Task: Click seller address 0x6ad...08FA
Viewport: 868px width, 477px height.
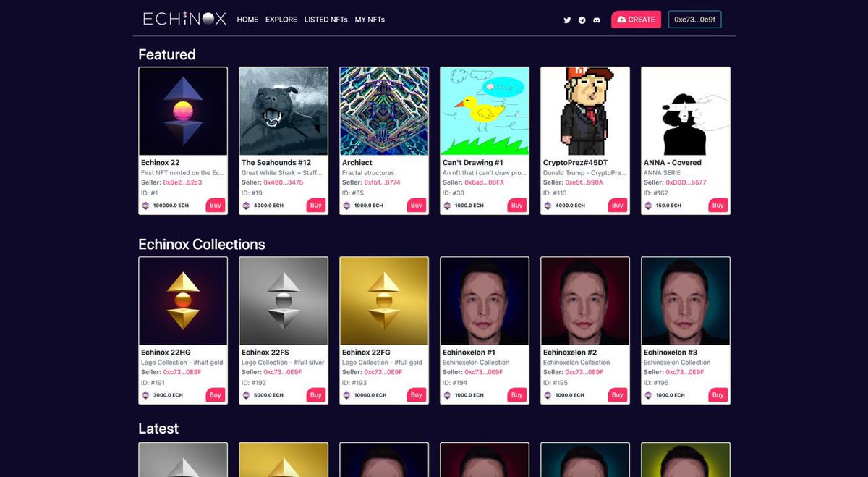Action: point(484,182)
